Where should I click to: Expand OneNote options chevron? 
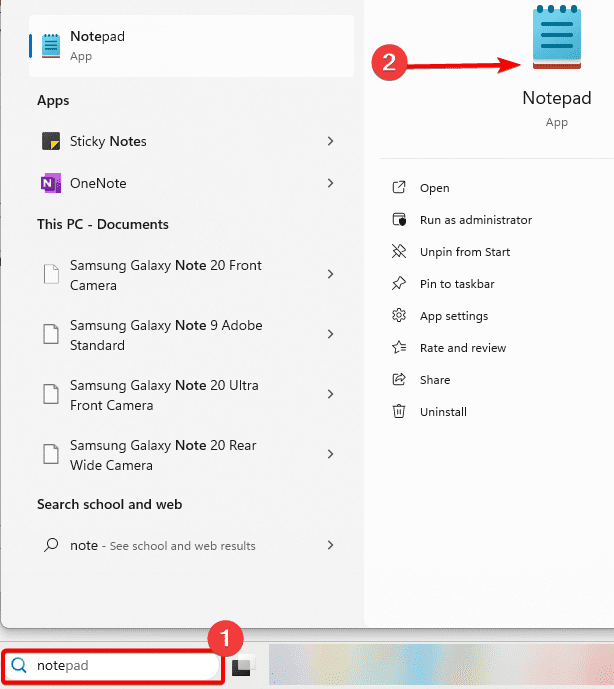(x=331, y=183)
